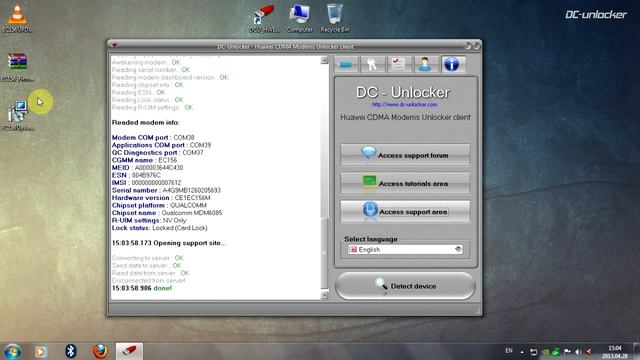Click Access tutorials area button
Image resolution: width=640 pixels, height=360 pixels.
405,183
